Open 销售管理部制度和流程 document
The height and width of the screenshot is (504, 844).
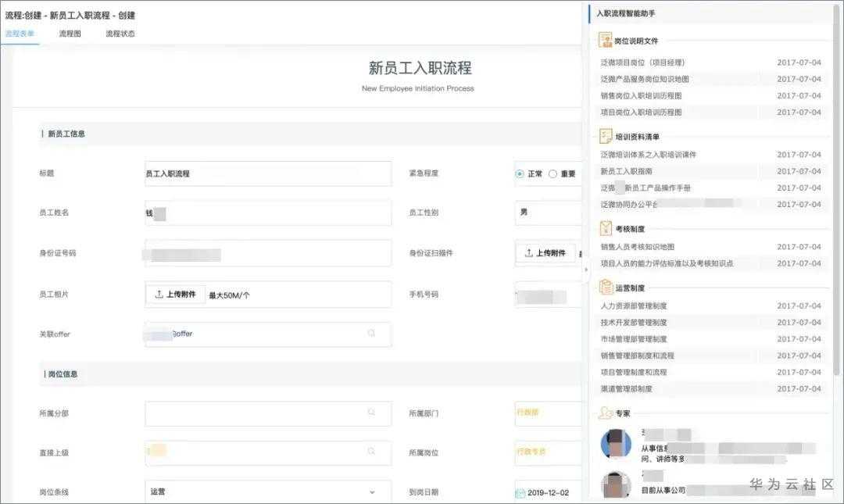coord(638,356)
